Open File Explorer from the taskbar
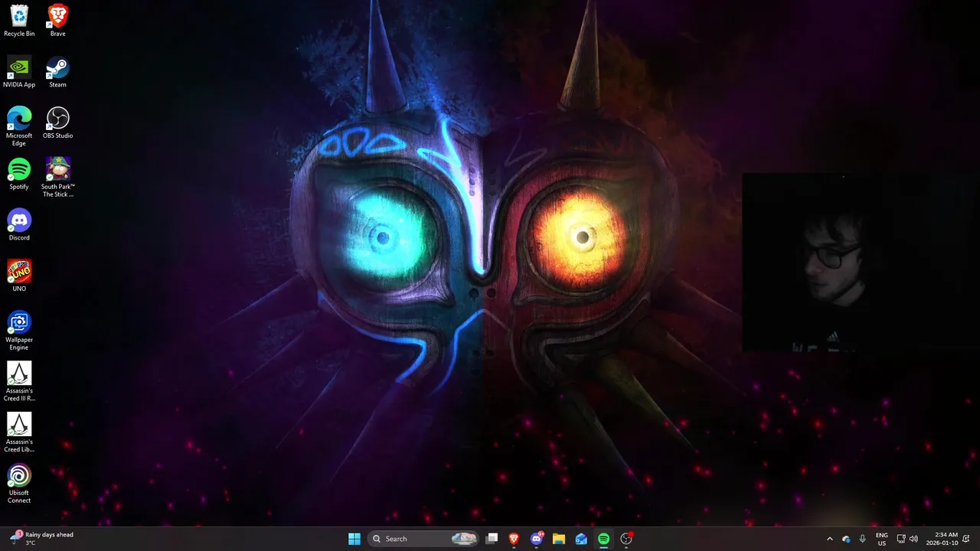Screen dimensions: 980x551 point(559,539)
